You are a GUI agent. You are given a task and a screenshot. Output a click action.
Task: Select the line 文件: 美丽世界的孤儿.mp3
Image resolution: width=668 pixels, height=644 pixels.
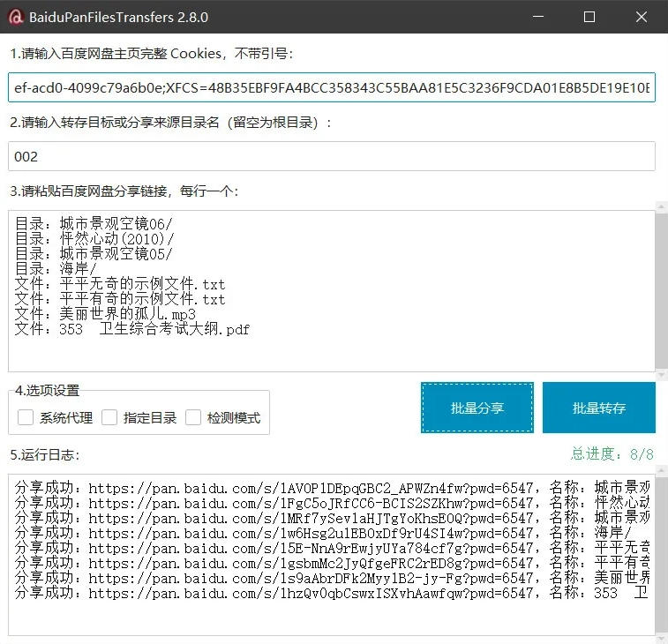click(105, 314)
